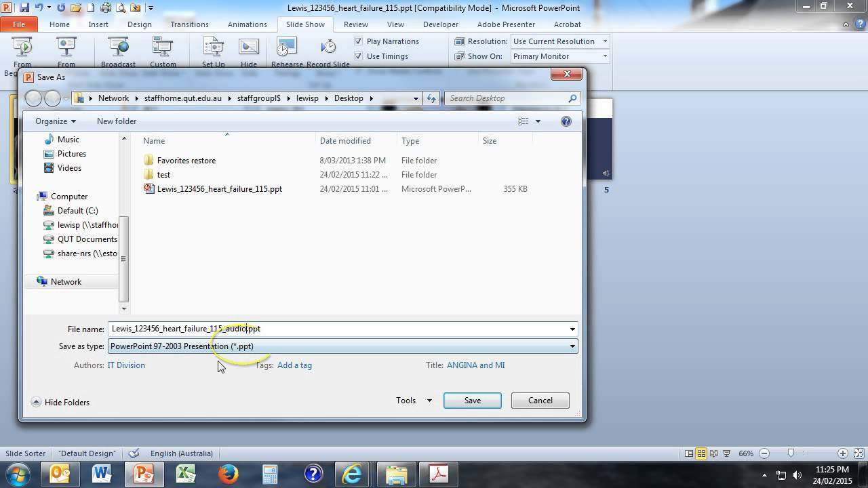The height and width of the screenshot is (488, 868).
Task: Click the New blank document icon in Quick Access Toolbar
Action: 92,7
